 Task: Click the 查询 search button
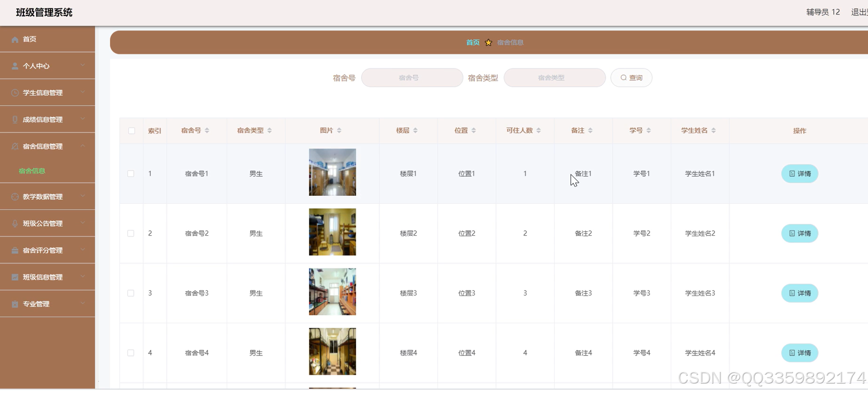pos(631,78)
